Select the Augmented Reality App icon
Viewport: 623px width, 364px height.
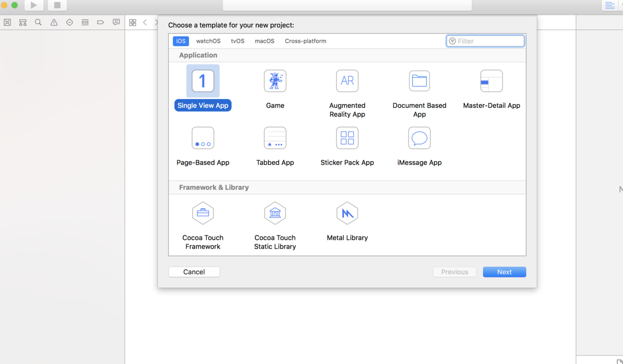coord(347,81)
